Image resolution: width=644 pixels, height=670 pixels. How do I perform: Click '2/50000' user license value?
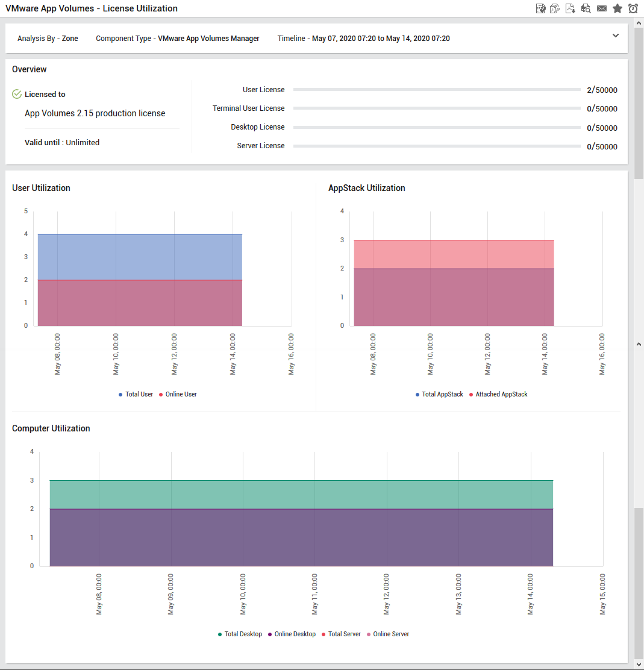tap(602, 90)
